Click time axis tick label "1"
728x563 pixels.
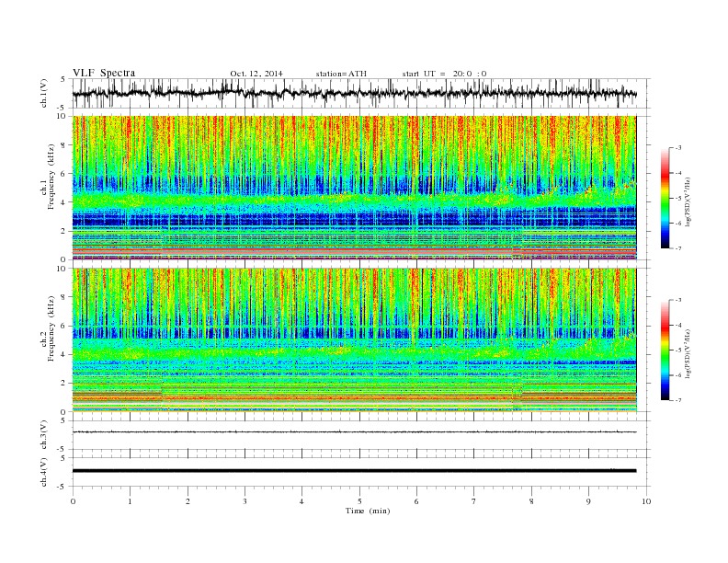[130, 501]
